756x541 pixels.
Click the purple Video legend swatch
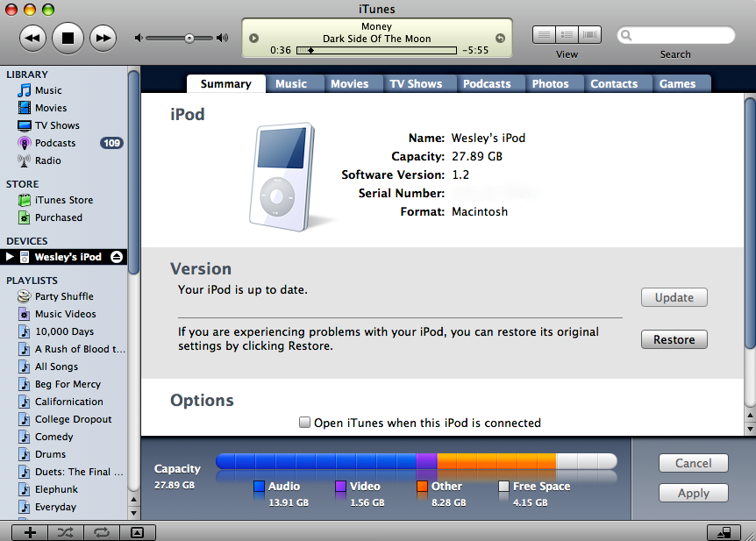340,486
